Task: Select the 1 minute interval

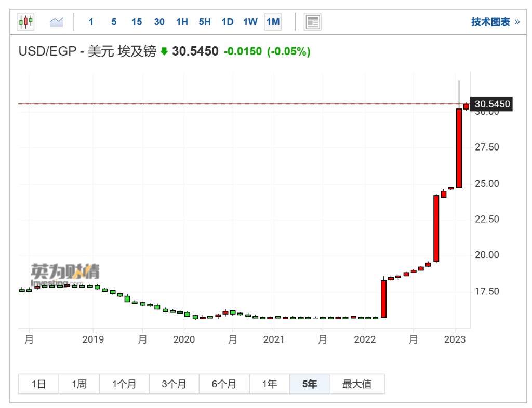Action: point(91,22)
